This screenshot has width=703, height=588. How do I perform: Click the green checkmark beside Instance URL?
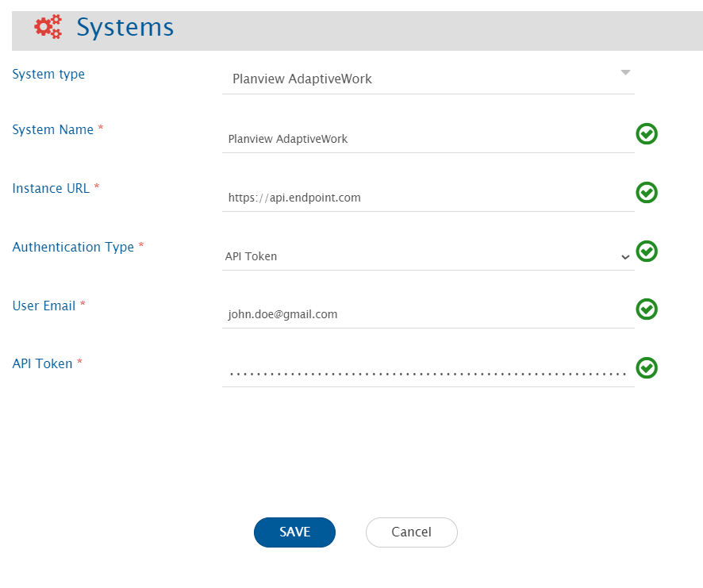point(647,193)
